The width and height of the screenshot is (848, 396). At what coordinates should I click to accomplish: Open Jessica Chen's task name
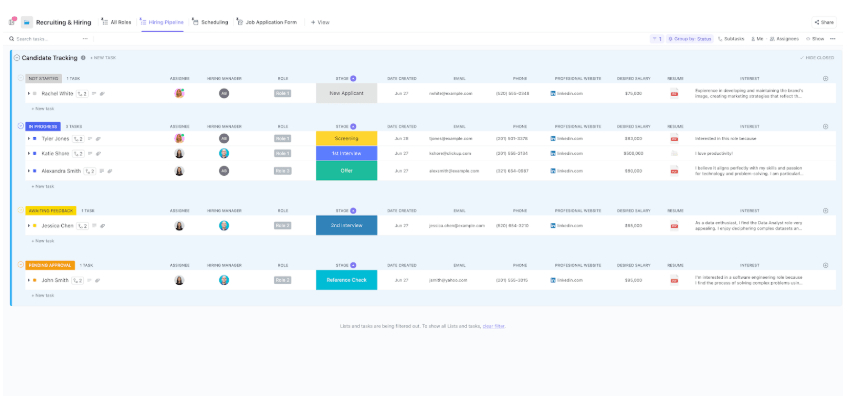click(x=57, y=226)
